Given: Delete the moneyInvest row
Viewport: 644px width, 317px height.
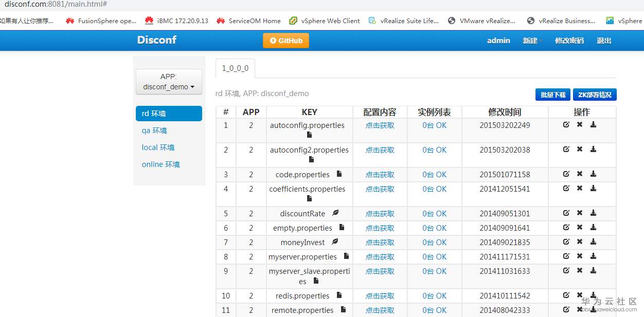Looking at the screenshot, I should click(580, 241).
